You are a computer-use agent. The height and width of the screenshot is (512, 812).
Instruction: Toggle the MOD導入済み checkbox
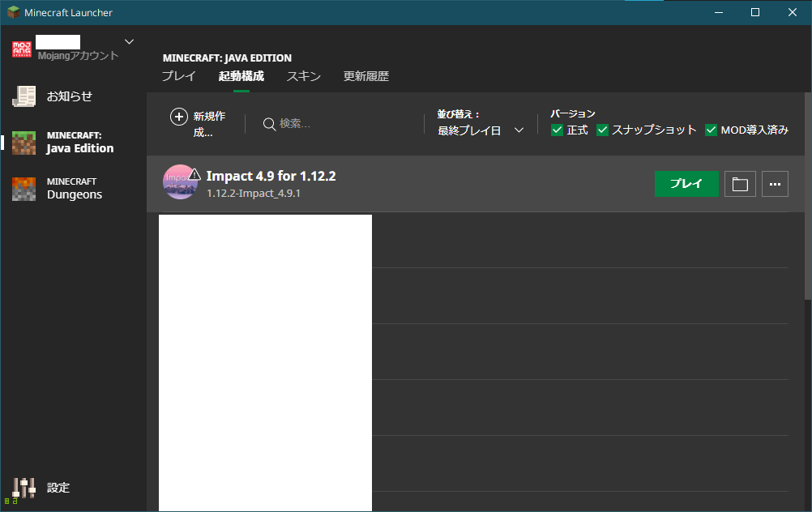712,130
